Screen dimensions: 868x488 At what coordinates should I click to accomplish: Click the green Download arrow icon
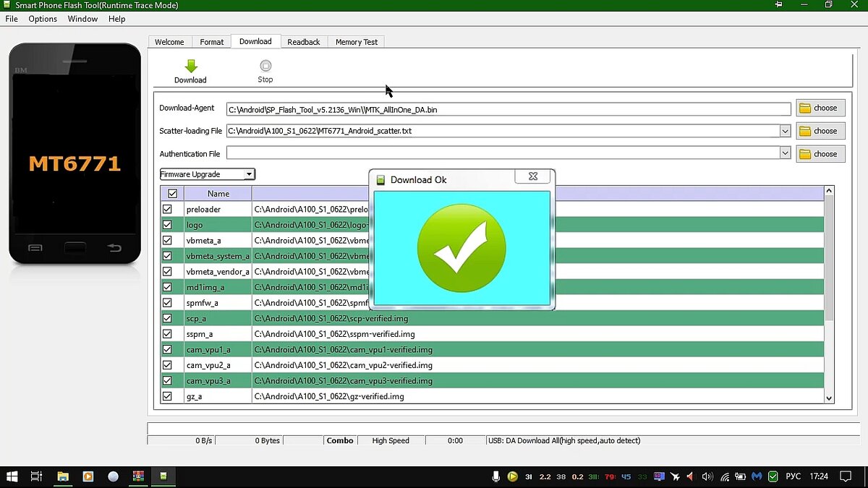191,66
